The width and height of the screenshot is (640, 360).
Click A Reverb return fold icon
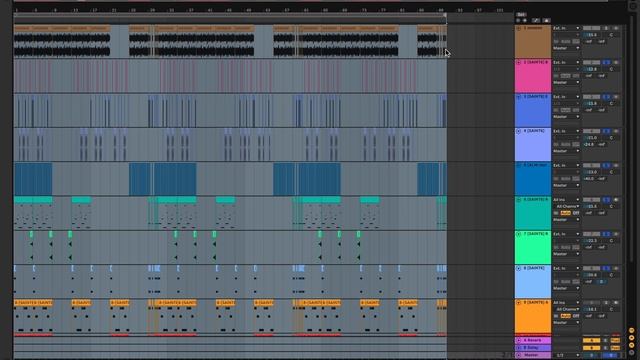(519, 340)
